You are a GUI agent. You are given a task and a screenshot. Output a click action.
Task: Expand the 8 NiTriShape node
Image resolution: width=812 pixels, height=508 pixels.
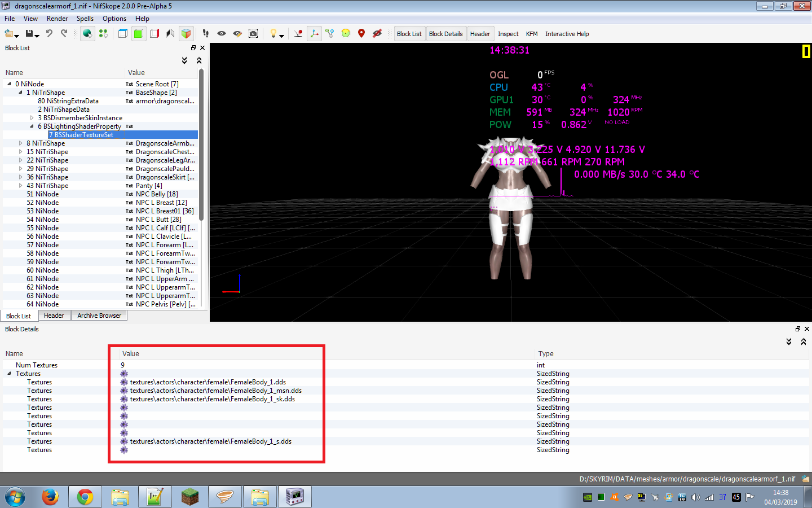(20, 143)
